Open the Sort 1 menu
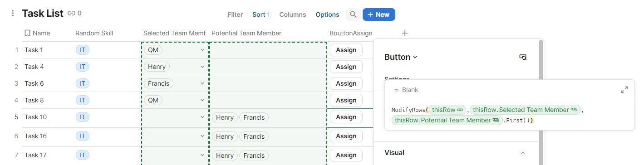The image size is (644, 165). click(261, 15)
